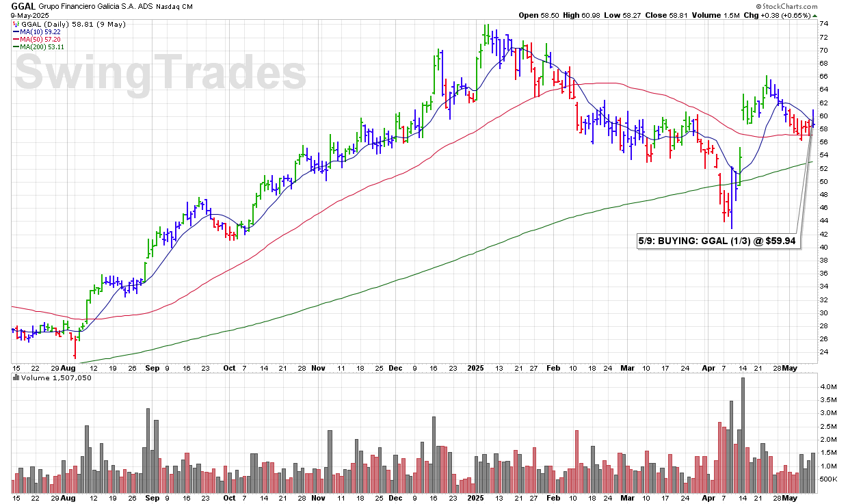
Task: Click the green MA(200) line marker
Action: click(16, 47)
